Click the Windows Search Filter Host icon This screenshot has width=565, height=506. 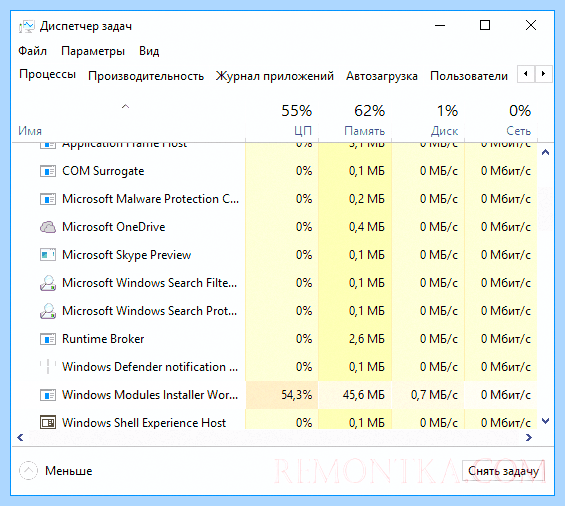(48, 283)
